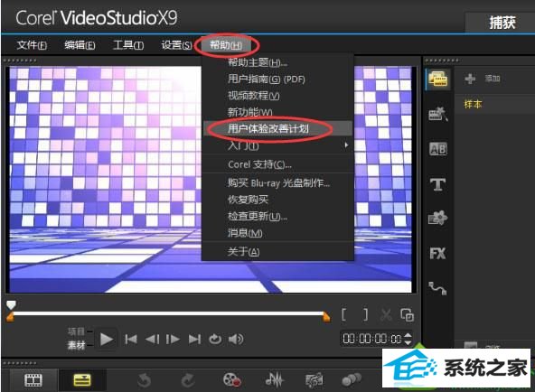Image resolution: width=535 pixels, height=392 pixels.
Task: Open the Instant Project templates icon
Action: pyautogui.click(x=437, y=115)
